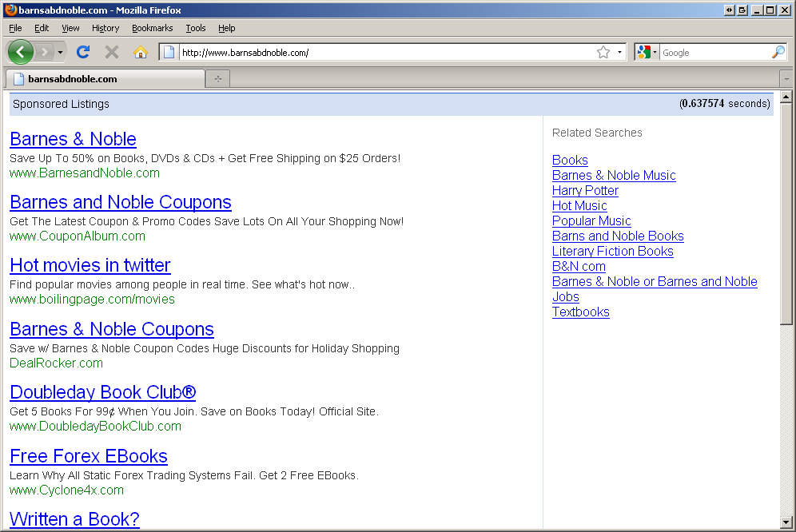Open the History menu
Viewport: 796px width, 532px height.
[105, 28]
